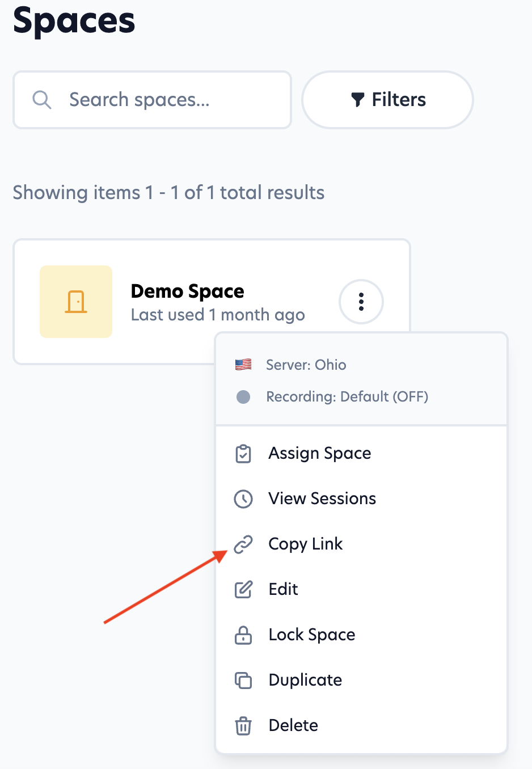
Task: Open the Demo Space title
Action: point(187,291)
